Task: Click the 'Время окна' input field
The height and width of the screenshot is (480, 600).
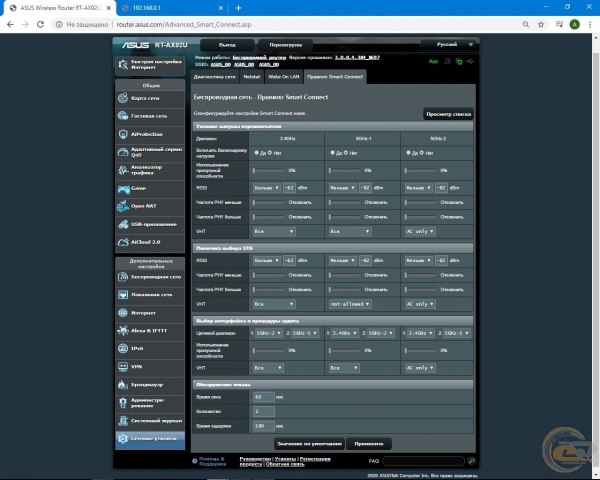Action: [264, 396]
